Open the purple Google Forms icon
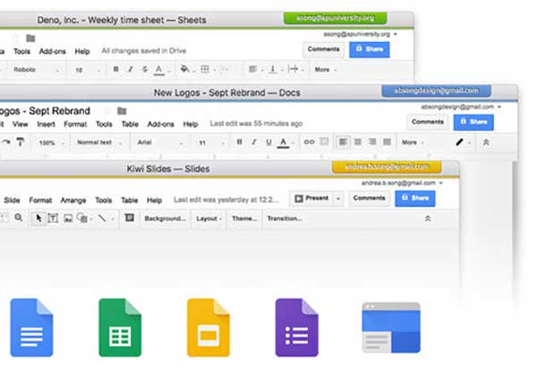This screenshot has height=392, width=537. pos(296,328)
